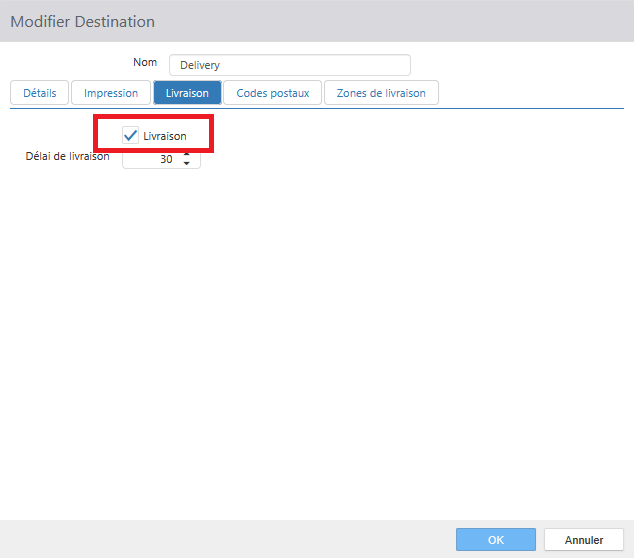
Task: Select the value 30 in the delay spinner
Action: tap(166, 159)
